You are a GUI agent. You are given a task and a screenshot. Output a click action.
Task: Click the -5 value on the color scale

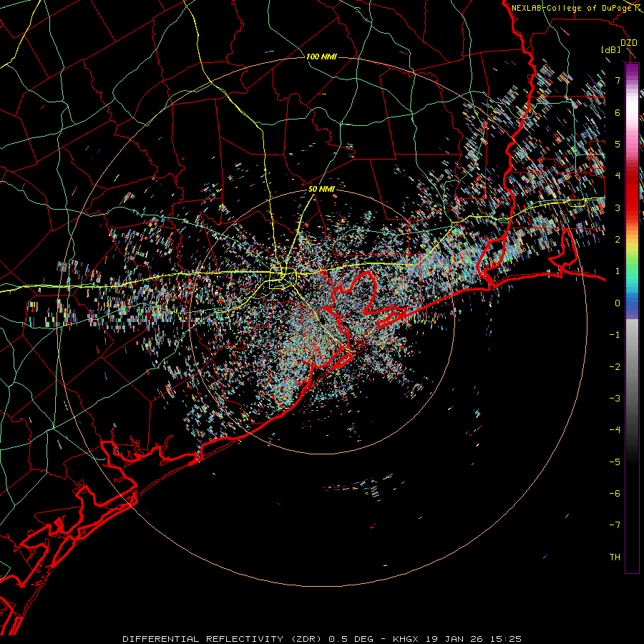[615, 462]
